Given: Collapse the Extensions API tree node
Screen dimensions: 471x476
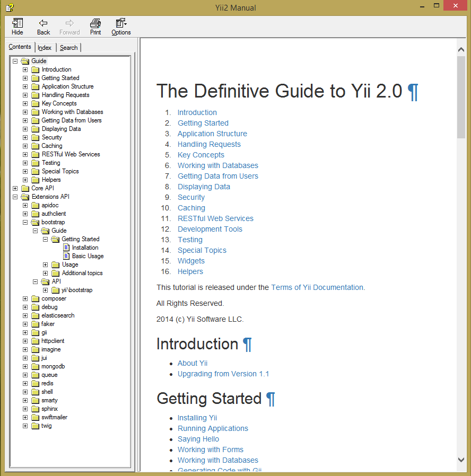Looking at the screenshot, I should coord(15,197).
